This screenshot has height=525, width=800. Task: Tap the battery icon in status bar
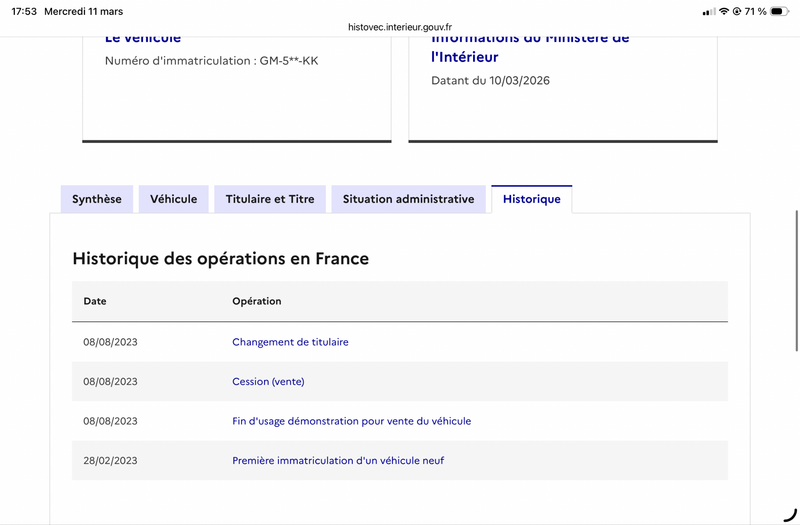pos(780,11)
